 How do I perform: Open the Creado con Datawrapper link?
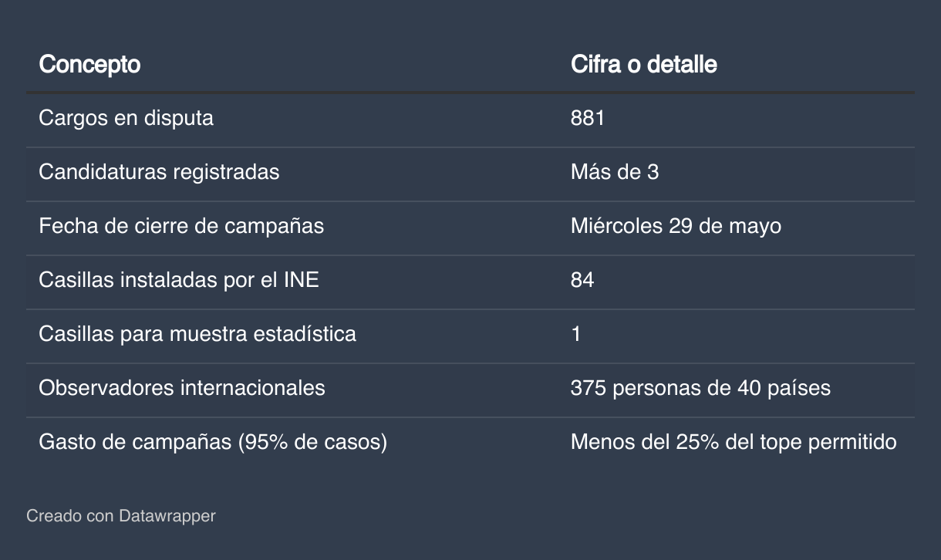121,516
